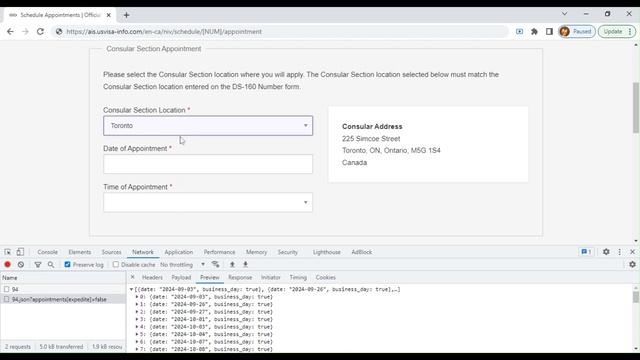Select the Network tab in DevTools
The image size is (640, 360).
tap(143, 252)
